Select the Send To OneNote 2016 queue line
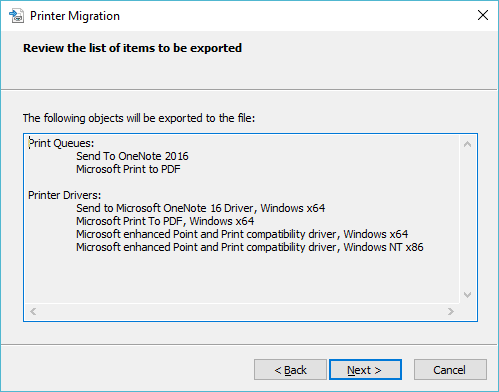This screenshot has width=499, height=392. coord(132,156)
